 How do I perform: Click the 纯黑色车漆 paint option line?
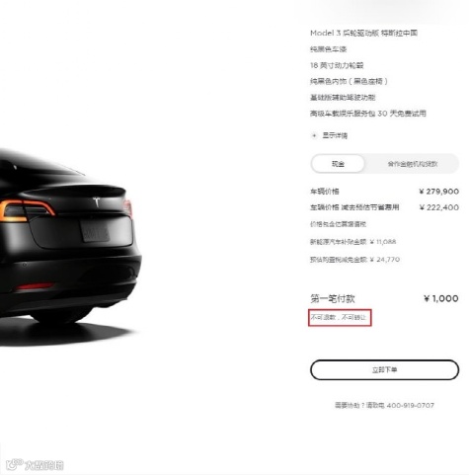[328, 49]
